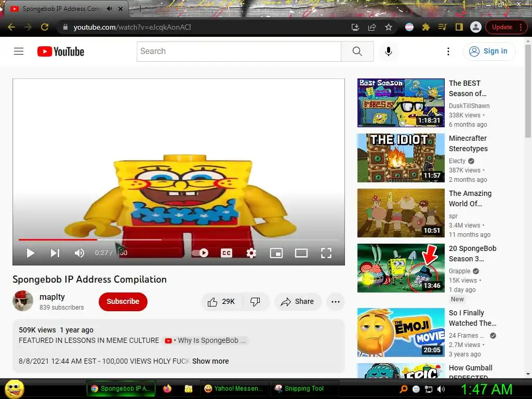Toggle the browser side panel icon
Screen dimensions: 532x399
tap(459, 27)
